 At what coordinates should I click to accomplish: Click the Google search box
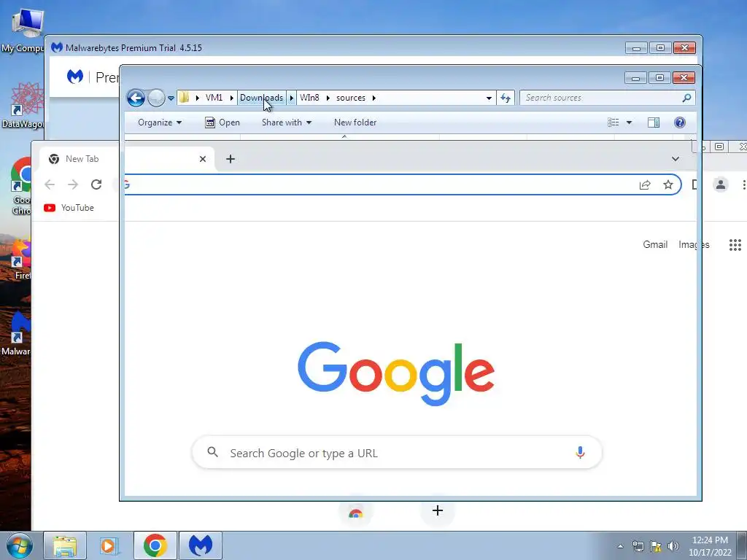[x=397, y=452]
